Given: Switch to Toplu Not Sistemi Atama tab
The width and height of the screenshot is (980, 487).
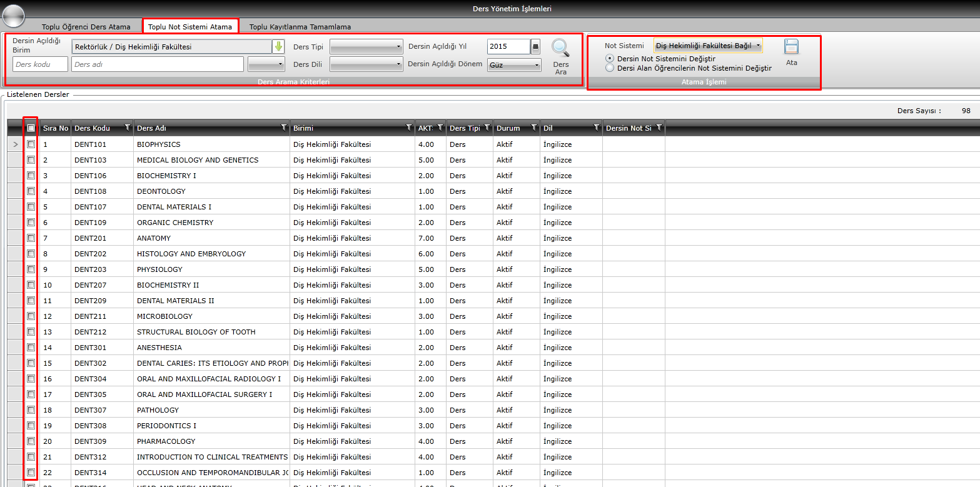Looking at the screenshot, I should click(190, 27).
